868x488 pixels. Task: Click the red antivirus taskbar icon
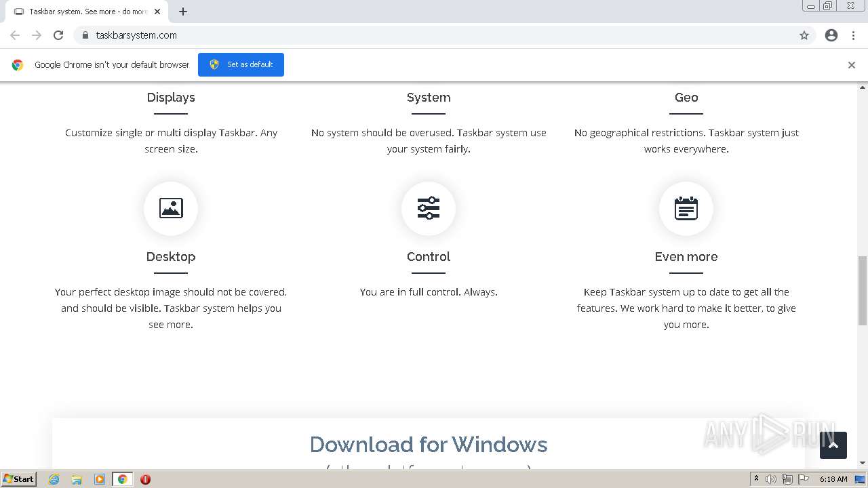click(x=145, y=479)
